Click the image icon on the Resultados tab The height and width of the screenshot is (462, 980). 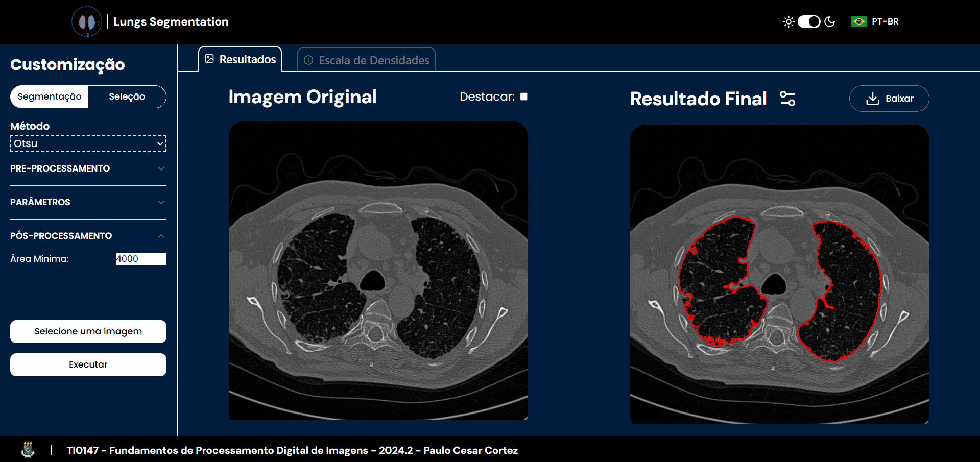coord(209,59)
